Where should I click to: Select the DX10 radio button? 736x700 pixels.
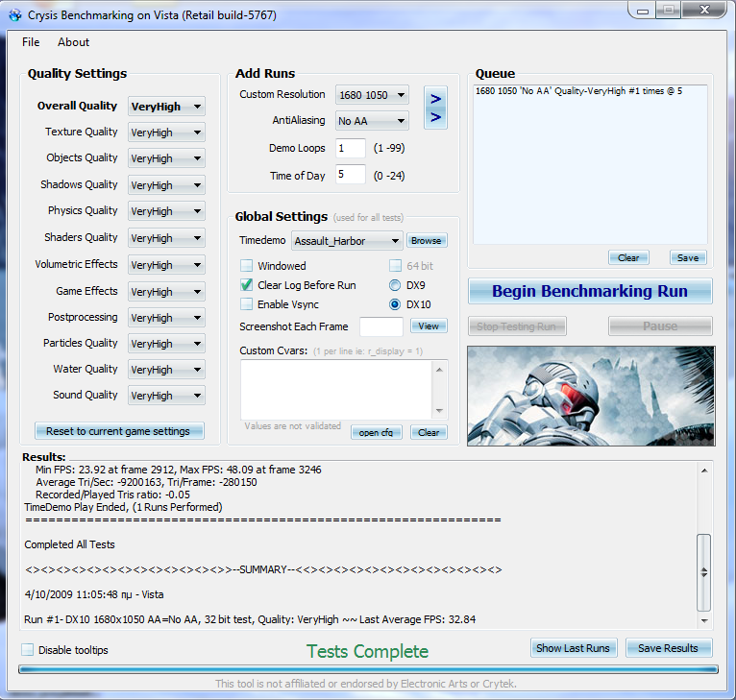coord(395,304)
